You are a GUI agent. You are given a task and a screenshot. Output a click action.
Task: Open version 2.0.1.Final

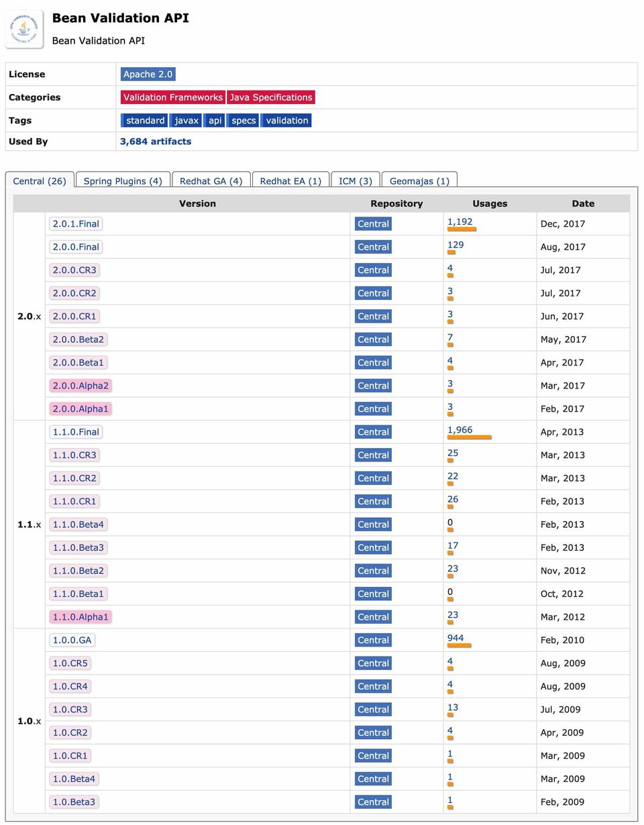pyautogui.click(x=76, y=224)
